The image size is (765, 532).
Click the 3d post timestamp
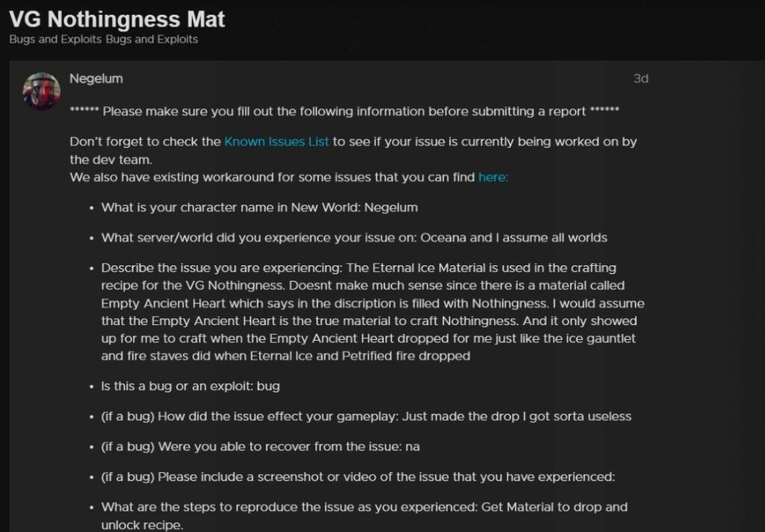[x=640, y=78]
